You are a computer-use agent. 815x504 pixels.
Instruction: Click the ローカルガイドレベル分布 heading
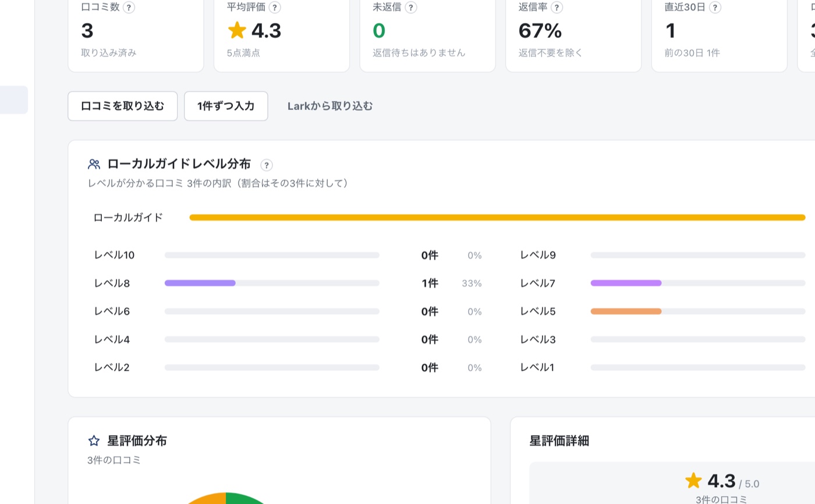[179, 164]
